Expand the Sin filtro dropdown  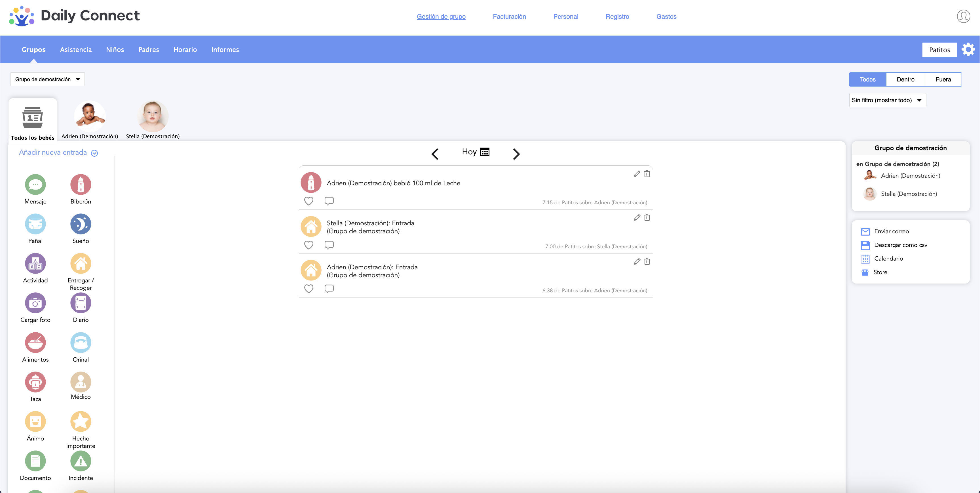(x=887, y=100)
